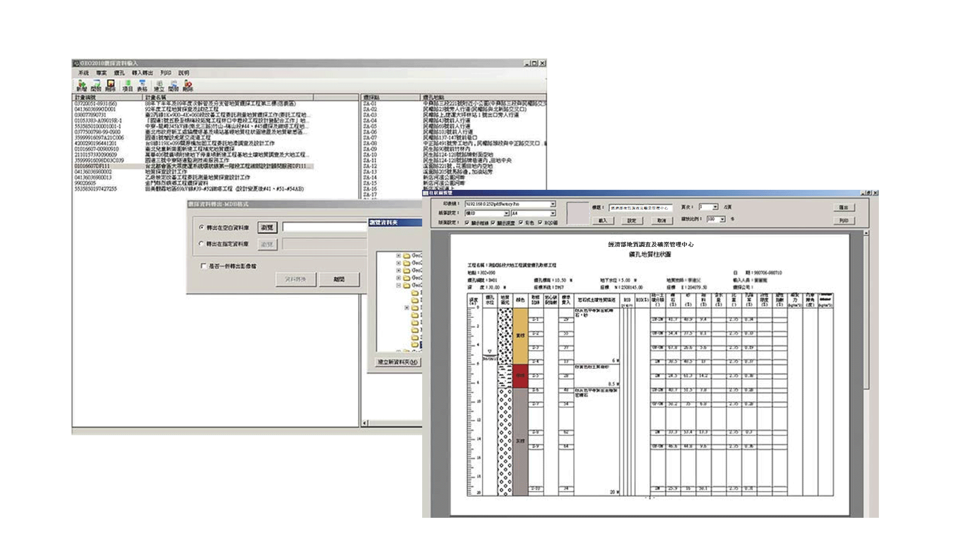Click the preview pane's vertical scrollbar up arrow
Screen dimensions: 980x551
866,233
